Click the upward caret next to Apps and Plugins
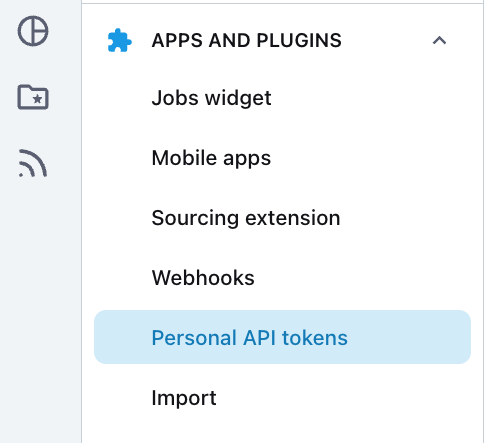Image resolution: width=484 pixels, height=443 pixels. point(439,40)
